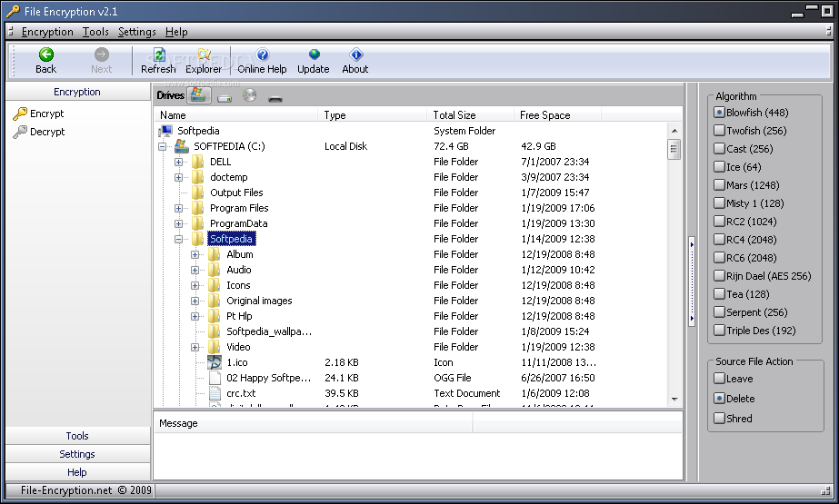Click the key icon in title bar
The height and width of the screenshot is (504, 839).
(13, 11)
